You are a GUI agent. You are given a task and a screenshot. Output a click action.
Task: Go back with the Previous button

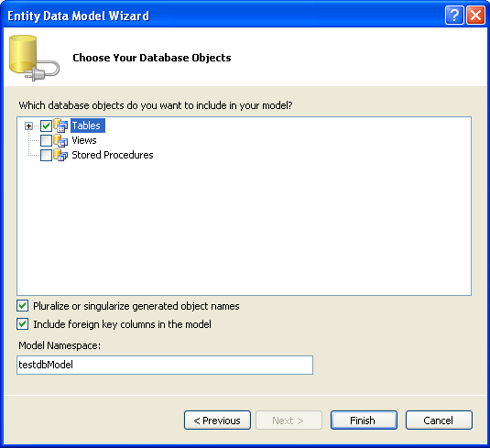click(x=217, y=421)
